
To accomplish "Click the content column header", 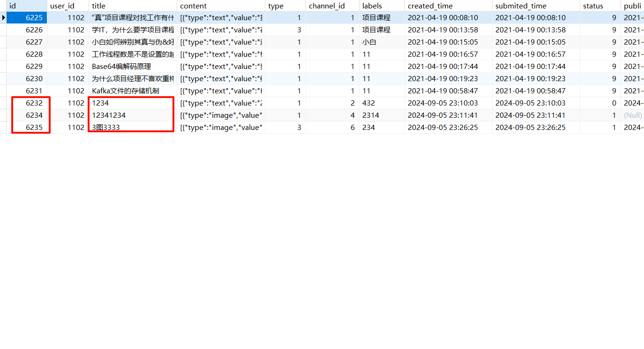I will coord(221,6).
